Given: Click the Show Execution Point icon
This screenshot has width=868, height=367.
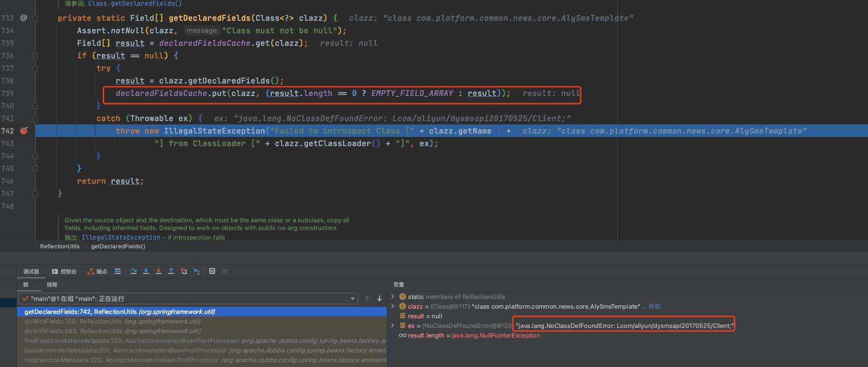Looking at the screenshot, I should (118, 272).
